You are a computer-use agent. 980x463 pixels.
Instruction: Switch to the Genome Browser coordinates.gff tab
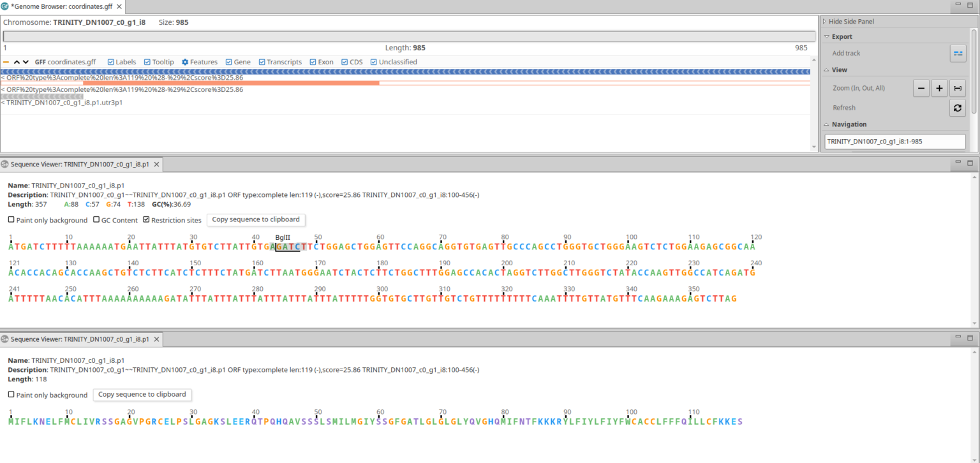[57, 6]
